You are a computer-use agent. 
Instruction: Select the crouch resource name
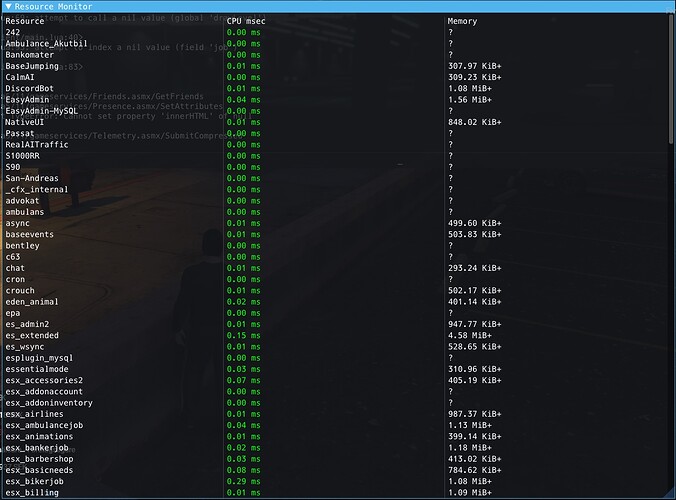(20, 291)
